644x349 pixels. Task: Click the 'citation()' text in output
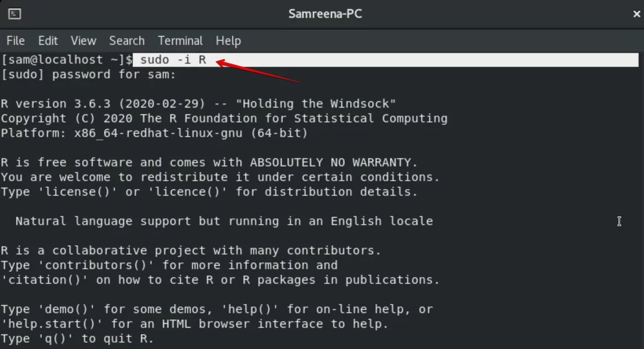pos(45,280)
